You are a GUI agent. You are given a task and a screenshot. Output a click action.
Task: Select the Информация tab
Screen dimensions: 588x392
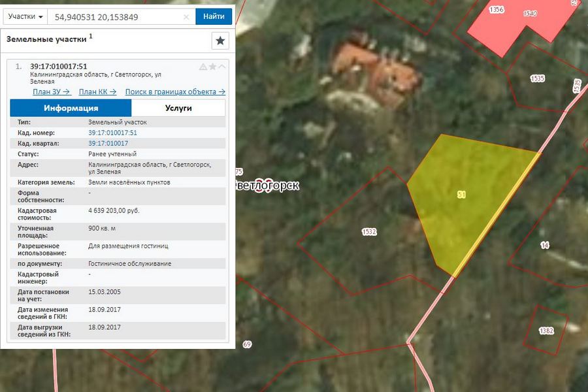tap(71, 108)
